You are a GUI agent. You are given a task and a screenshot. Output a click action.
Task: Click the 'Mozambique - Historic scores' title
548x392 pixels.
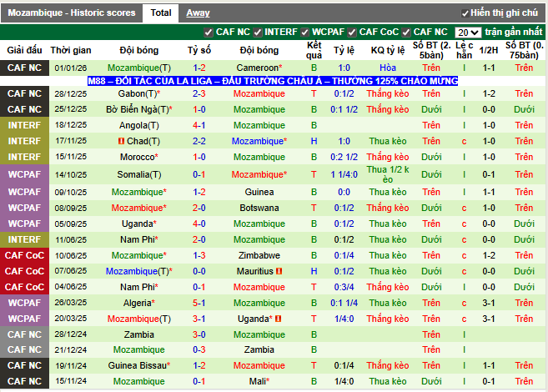pyautogui.click(x=71, y=13)
